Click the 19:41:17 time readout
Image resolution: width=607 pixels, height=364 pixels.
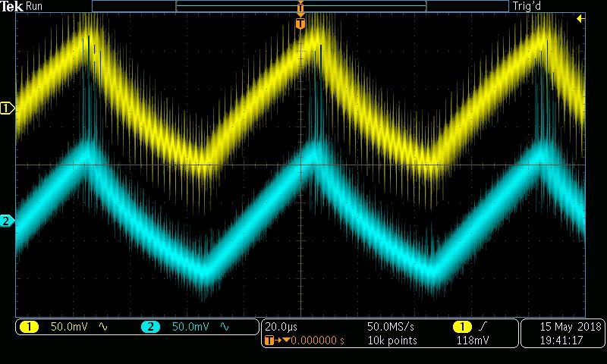coord(561,340)
